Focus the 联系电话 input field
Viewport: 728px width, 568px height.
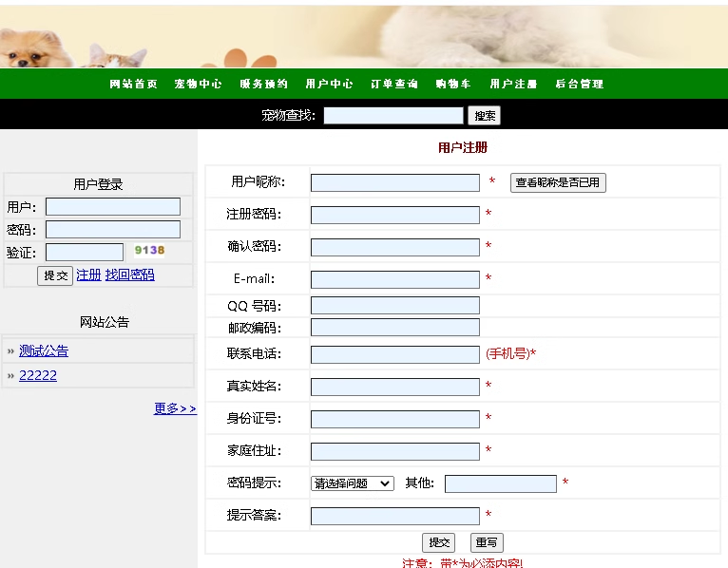395,354
